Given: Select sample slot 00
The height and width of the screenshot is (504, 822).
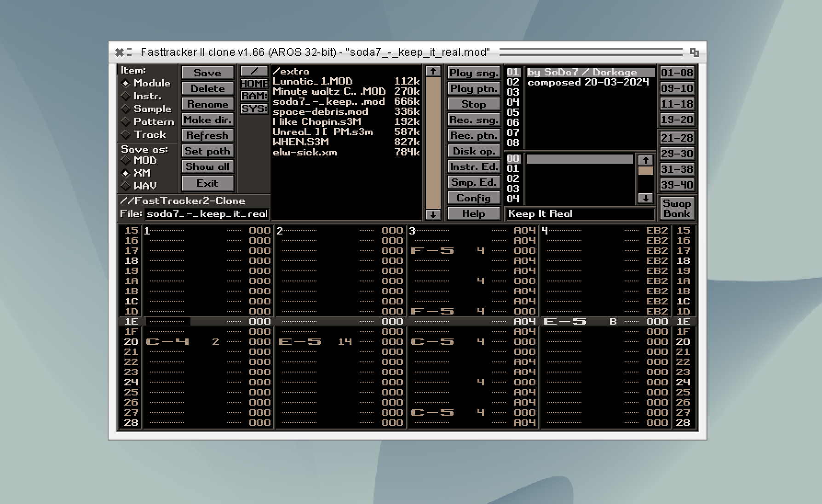Looking at the screenshot, I should (x=580, y=159).
